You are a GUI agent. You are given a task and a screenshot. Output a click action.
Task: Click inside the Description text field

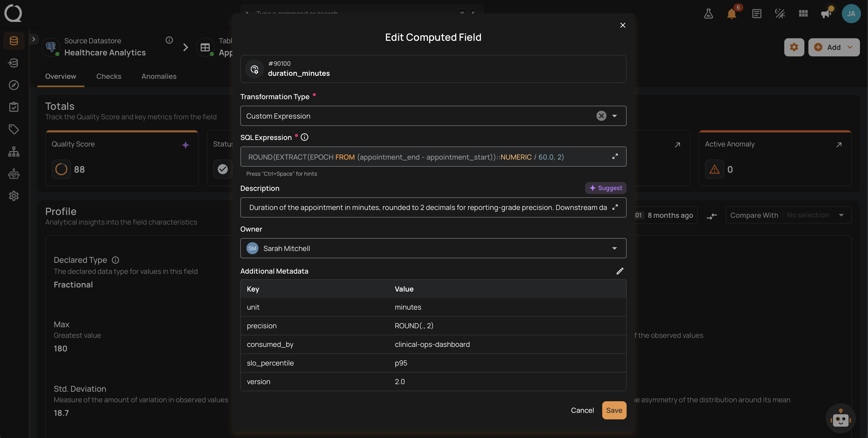point(433,207)
